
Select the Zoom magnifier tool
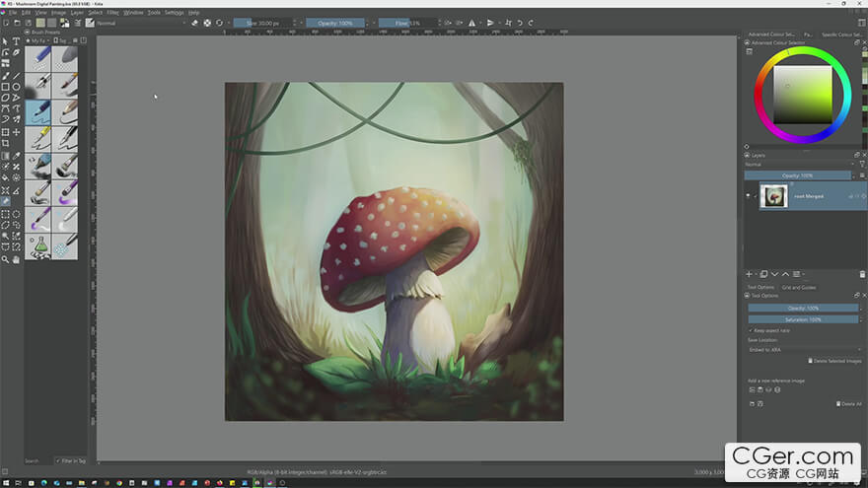tap(6, 259)
